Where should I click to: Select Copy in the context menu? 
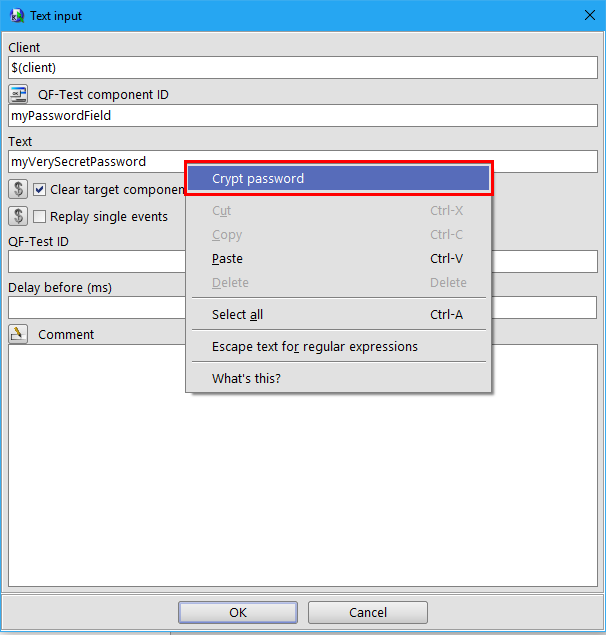[x=339, y=234]
